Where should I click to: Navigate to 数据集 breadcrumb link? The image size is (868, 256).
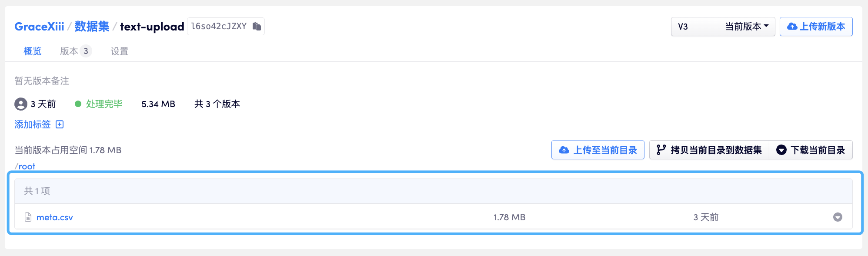pyautogui.click(x=92, y=27)
